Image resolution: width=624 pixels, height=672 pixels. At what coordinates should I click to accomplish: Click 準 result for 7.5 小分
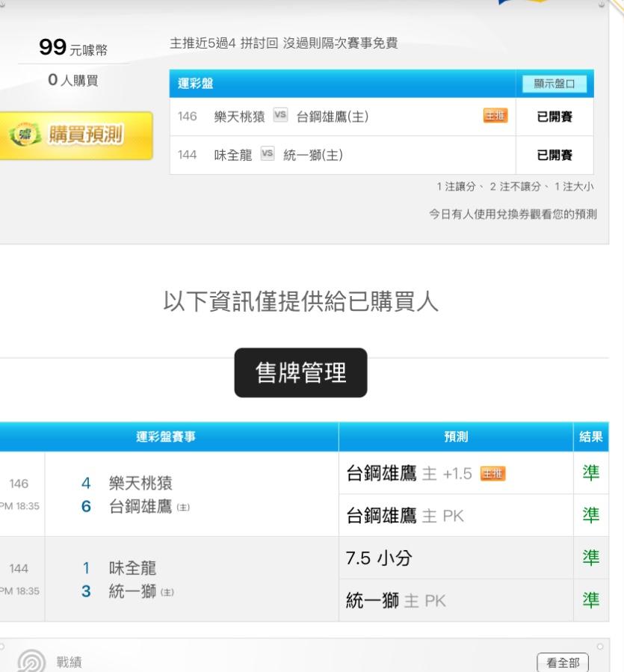(x=591, y=558)
